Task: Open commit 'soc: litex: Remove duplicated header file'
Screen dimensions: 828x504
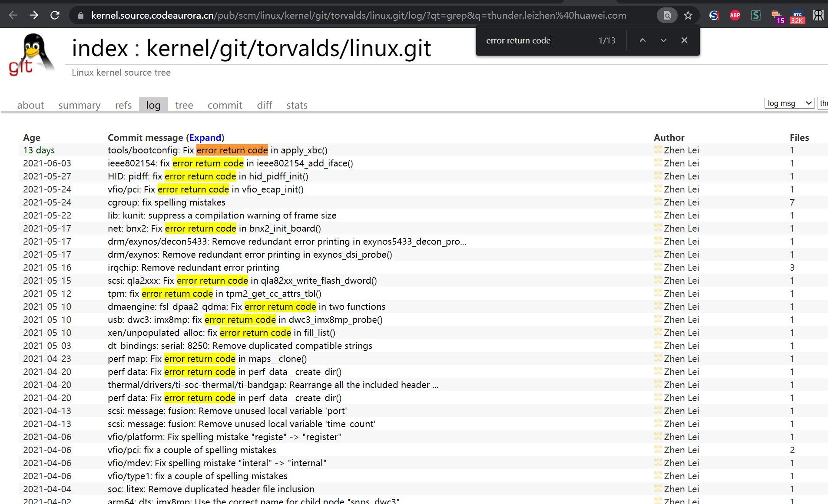Action: pyautogui.click(x=211, y=489)
